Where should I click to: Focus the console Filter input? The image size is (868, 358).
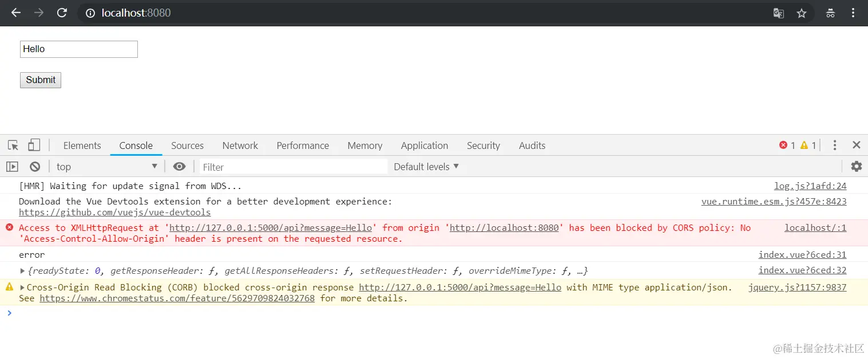pyautogui.click(x=294, y=167)
